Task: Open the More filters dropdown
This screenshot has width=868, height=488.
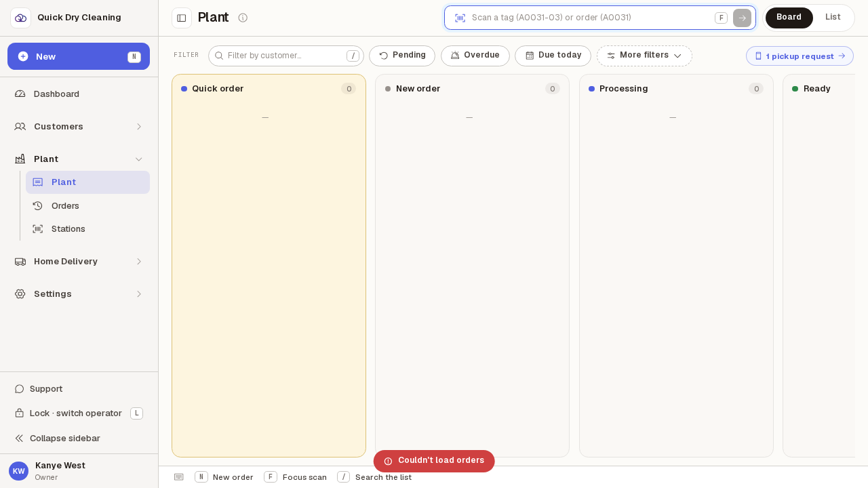Action: pyautogui.click(x=644, y=56)
